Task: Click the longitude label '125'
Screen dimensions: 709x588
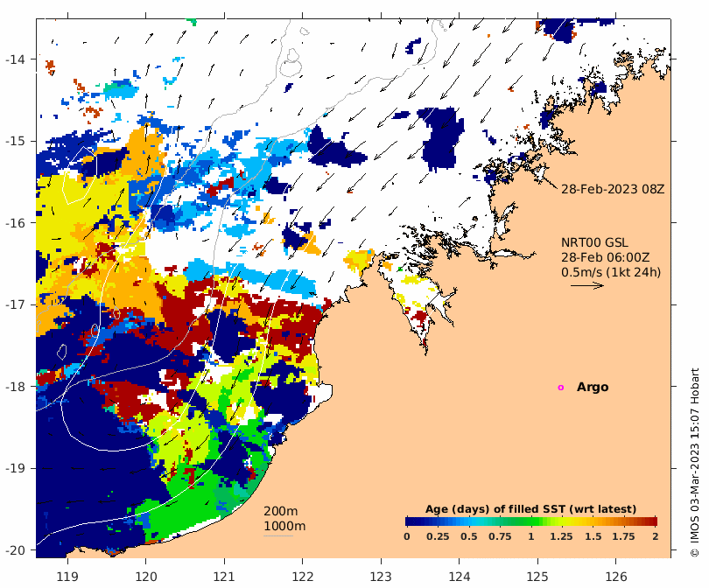Action: click(537, 577)
